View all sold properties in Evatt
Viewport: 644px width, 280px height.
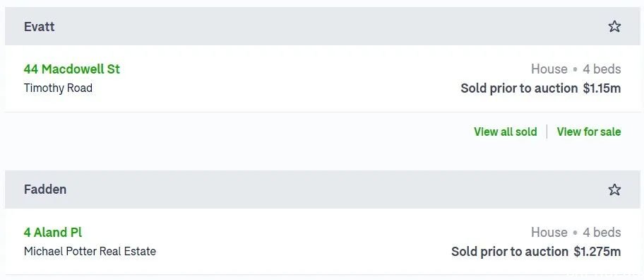(505, 132)
